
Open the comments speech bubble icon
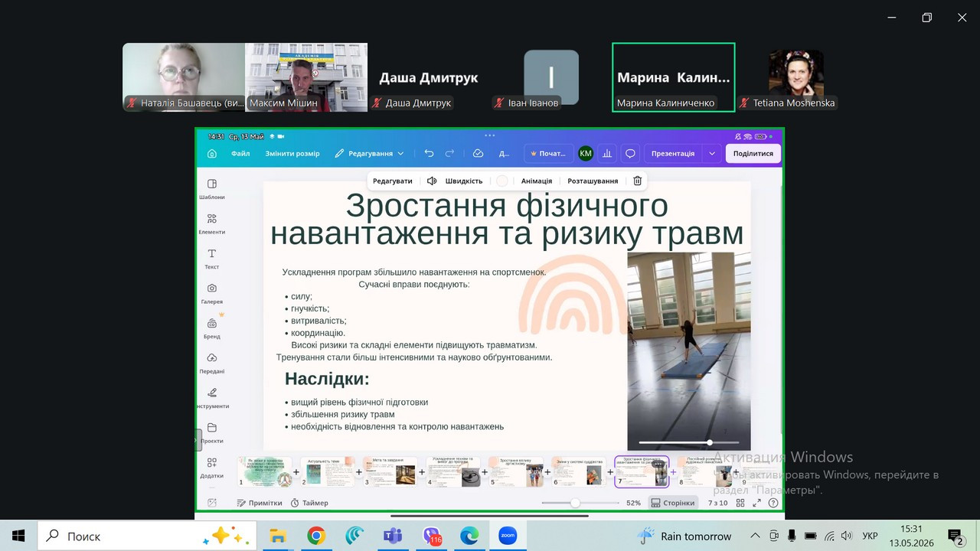point(630,153)
